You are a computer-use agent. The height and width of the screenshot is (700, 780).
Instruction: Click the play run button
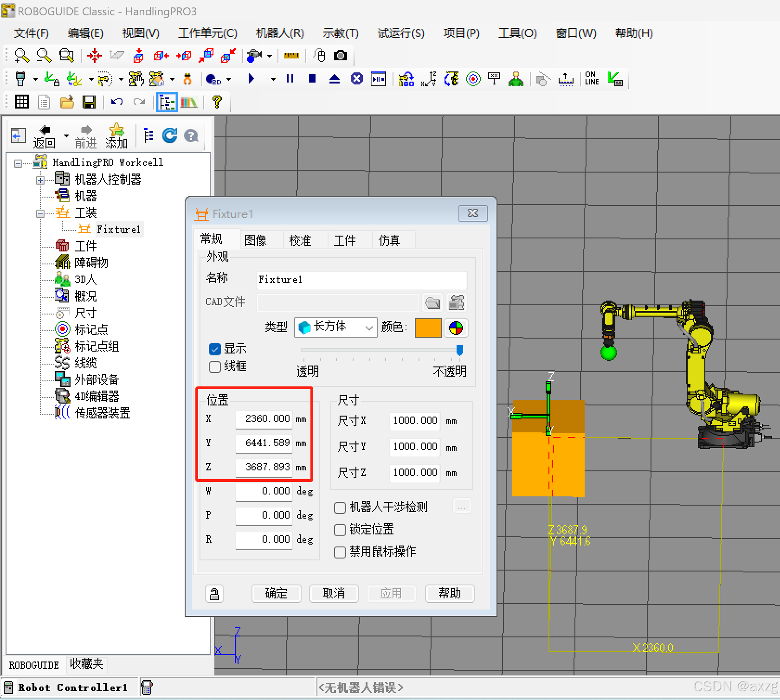(x=251, y=79)
